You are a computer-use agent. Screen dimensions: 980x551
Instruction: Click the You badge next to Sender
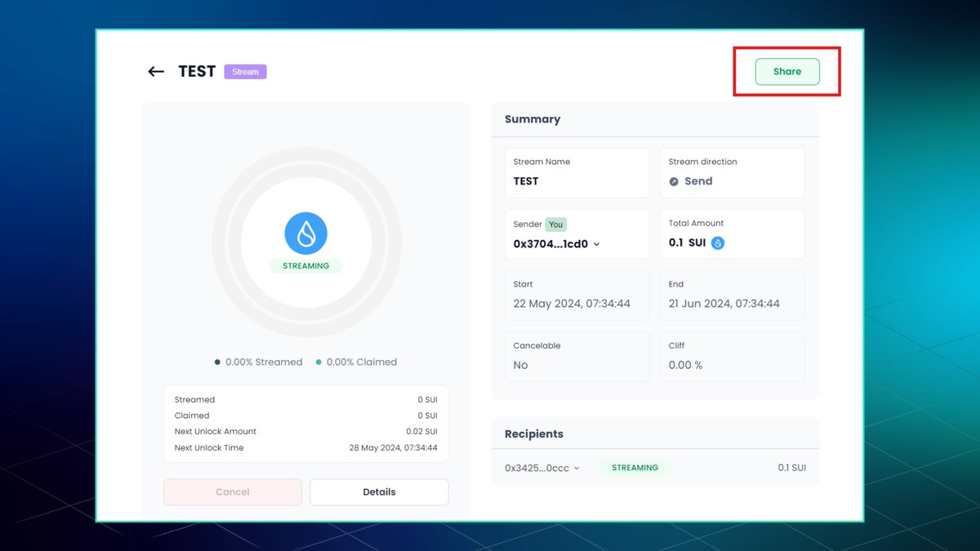tap(556, 224)
